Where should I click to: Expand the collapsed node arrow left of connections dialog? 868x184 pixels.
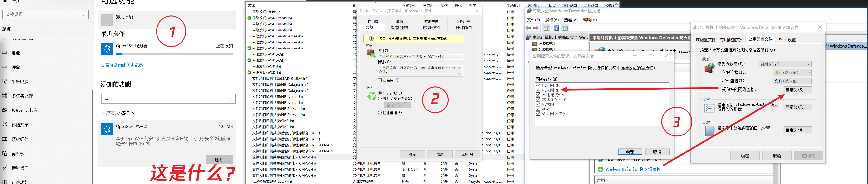click(x=528, y=62)
